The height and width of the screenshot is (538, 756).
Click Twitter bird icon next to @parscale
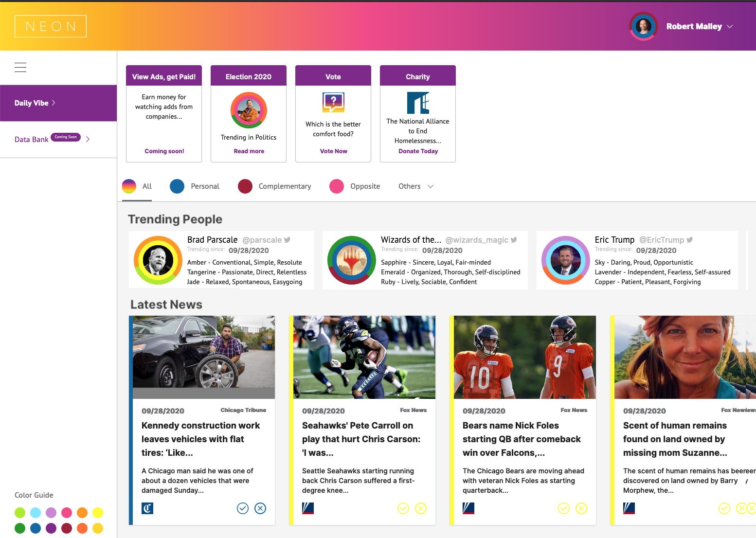[x=288, y=240]
